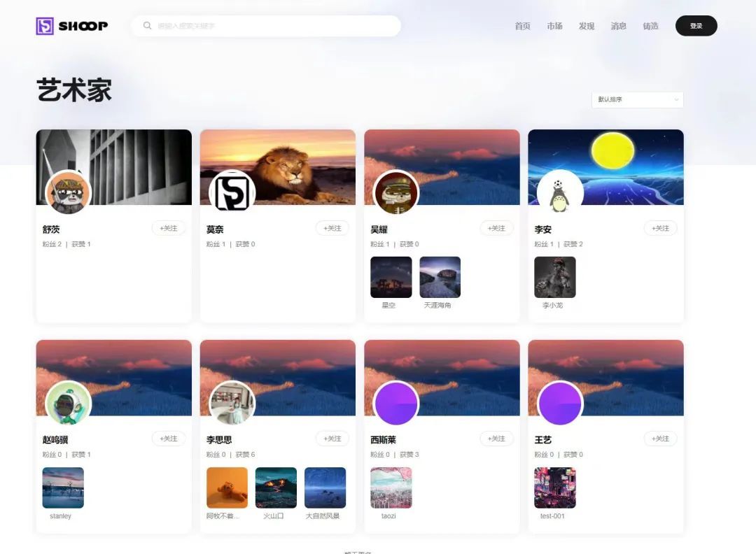Screen dimensions: 756x554
Task: Click the artist name 莫奈
Action: click(215, 230)
